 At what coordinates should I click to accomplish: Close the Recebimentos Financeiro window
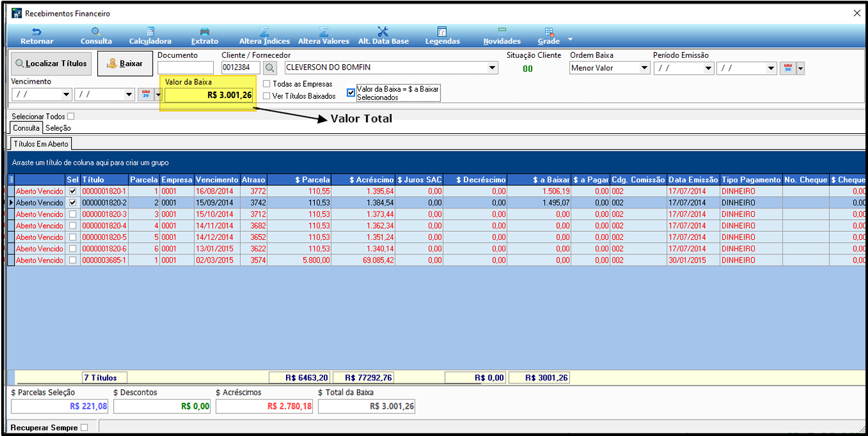click(x=857, y=13)
